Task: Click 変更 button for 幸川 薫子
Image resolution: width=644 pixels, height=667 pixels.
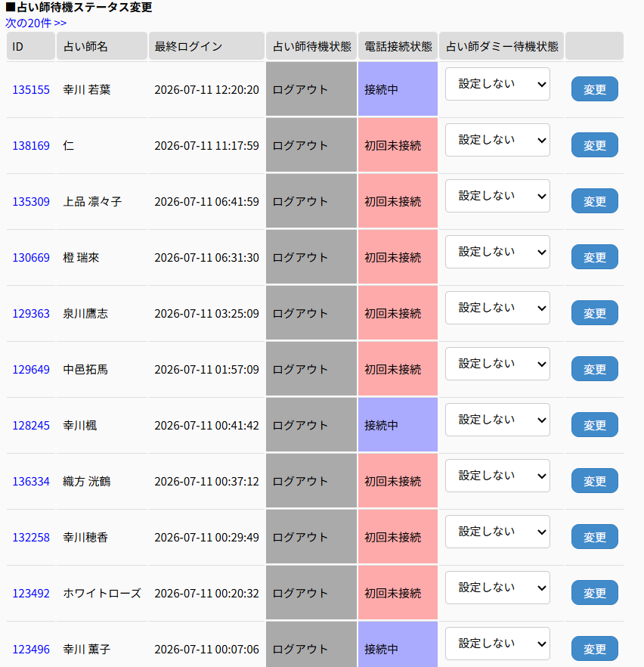Action: tap(594, 649)
